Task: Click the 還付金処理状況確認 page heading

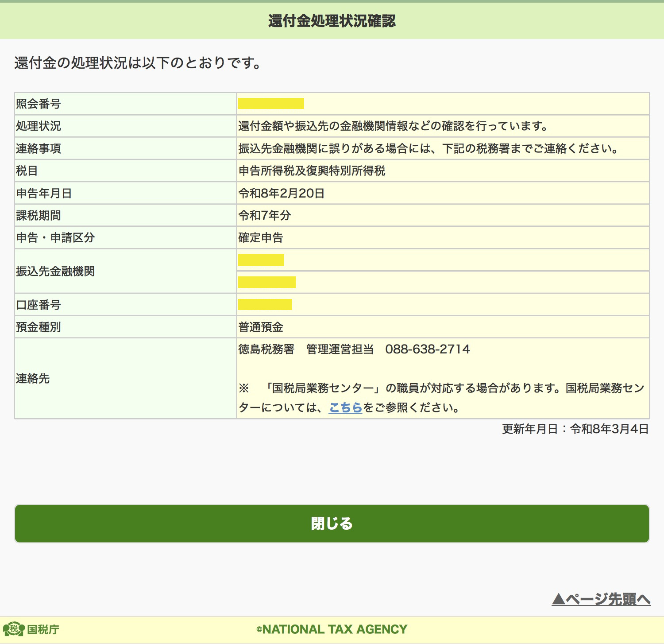Action: click(x=332, y=21)
